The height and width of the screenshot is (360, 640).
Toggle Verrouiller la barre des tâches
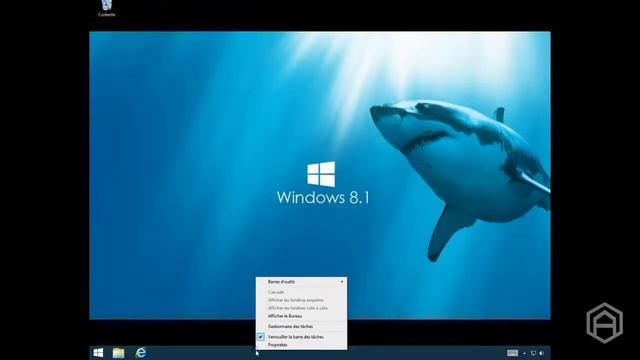[x=302, y=337]
